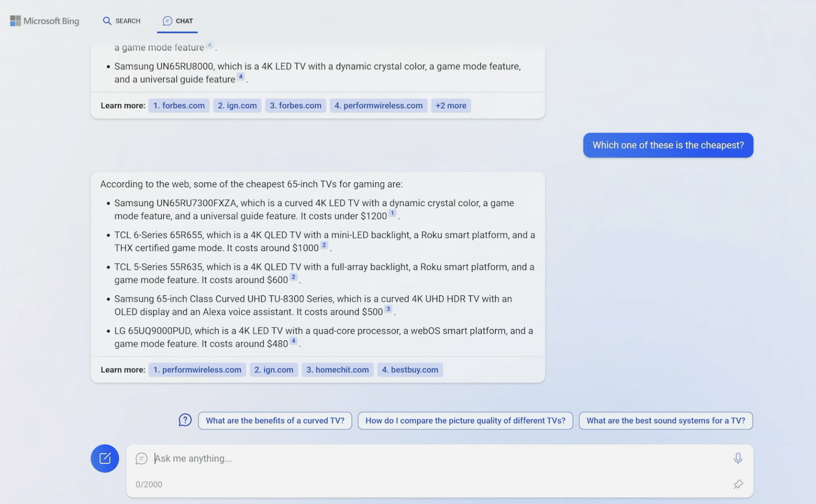Choose suggestion comparing picture quality of TVs
Viewport: 816px width, 504px height.
tap(465, 420)
